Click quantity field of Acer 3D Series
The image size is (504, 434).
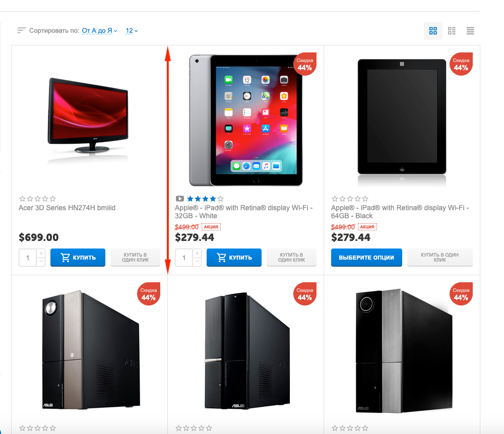(x=28, y=258)
